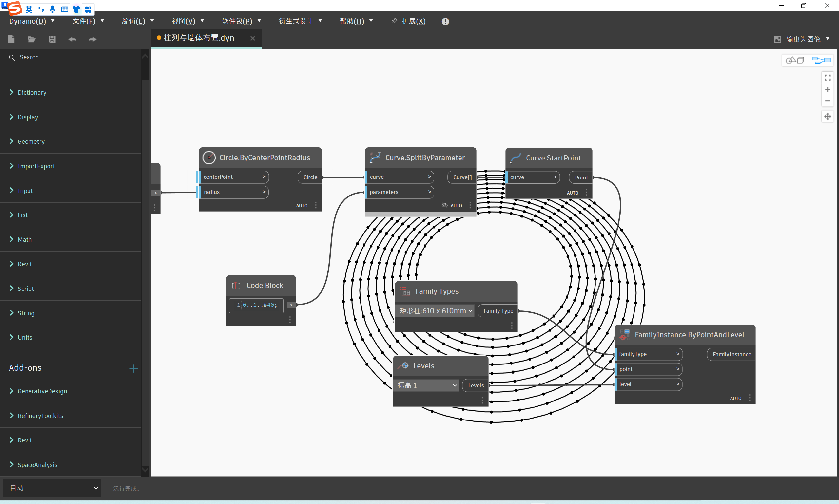
Task: Click the Sogou input method 英 language icon
Action: pyautogui.click(x=29, y=9)
